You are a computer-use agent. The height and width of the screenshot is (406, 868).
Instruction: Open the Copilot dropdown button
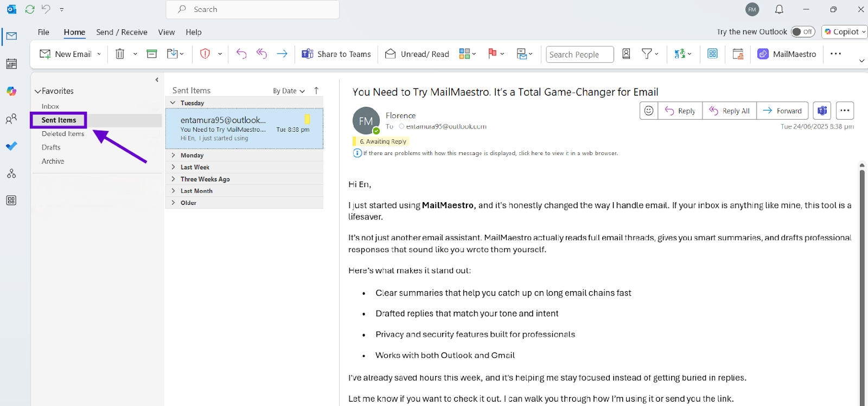coord(844,32)
